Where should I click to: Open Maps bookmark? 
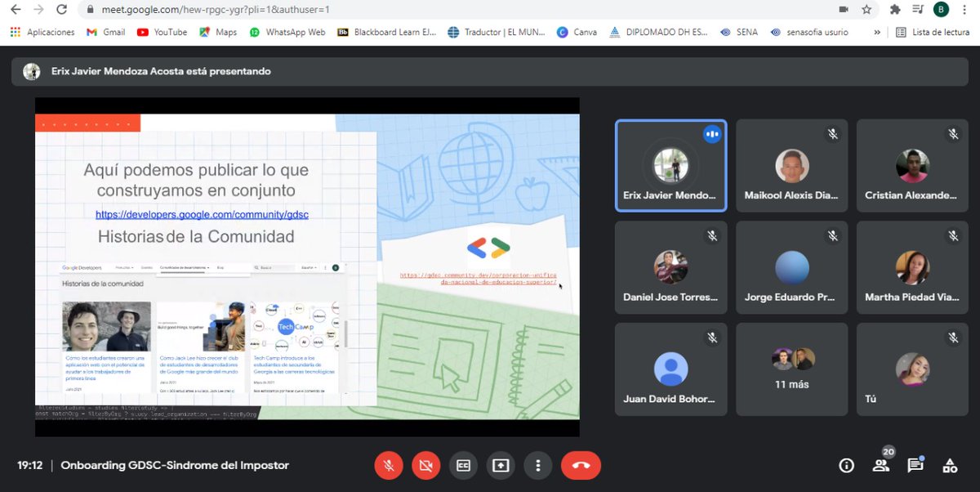click(217, 32)
